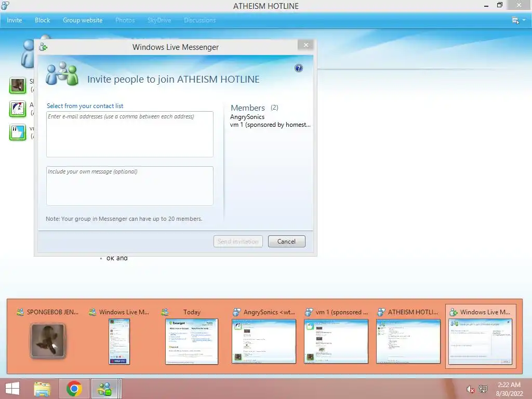This screenshot has width=532, height=399.
Task: Click the Cancel button
Action: point(286,241)
